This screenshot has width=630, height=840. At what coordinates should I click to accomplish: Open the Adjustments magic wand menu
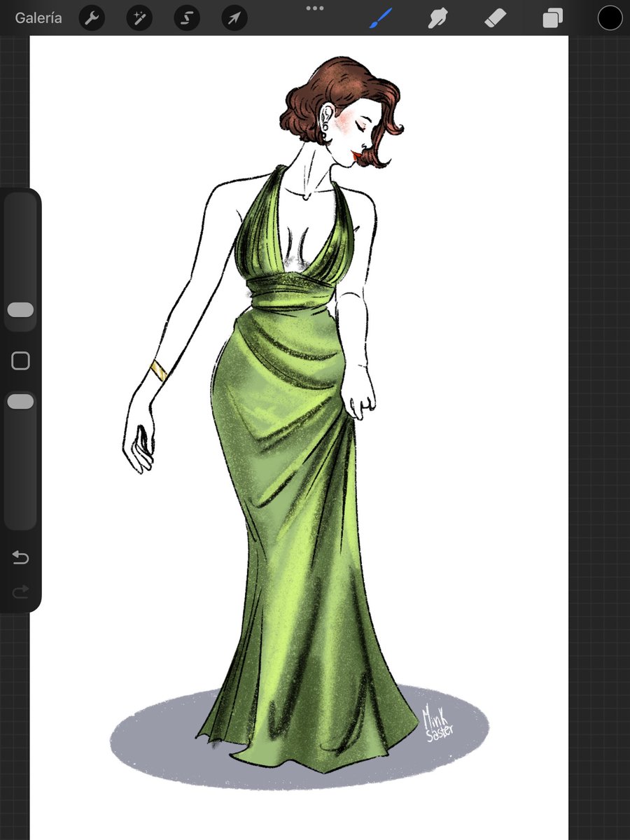(139, 18)
